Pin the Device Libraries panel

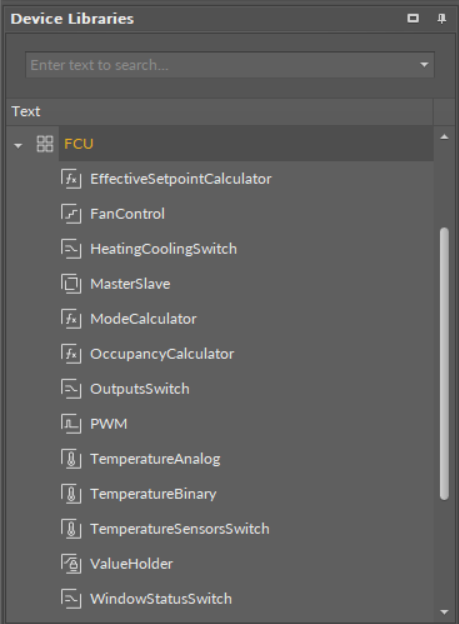[x=441, y=19]
